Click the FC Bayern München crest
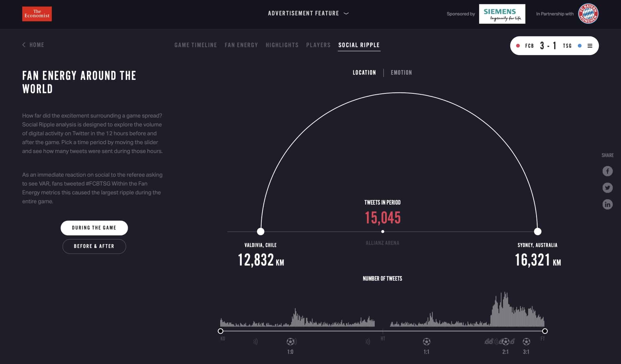Screen dimensions: 621x364 coord(588,14)
